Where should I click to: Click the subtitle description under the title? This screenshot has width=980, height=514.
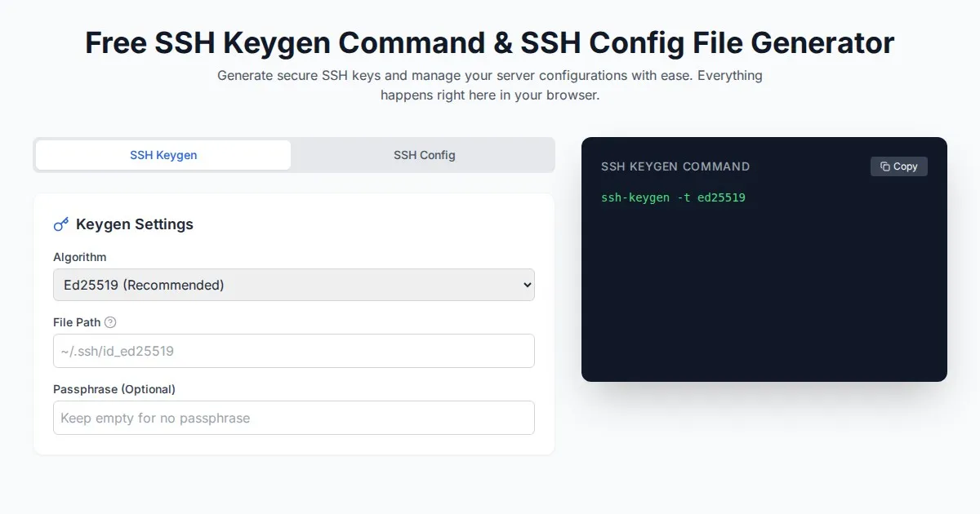(x=490, y=85)
